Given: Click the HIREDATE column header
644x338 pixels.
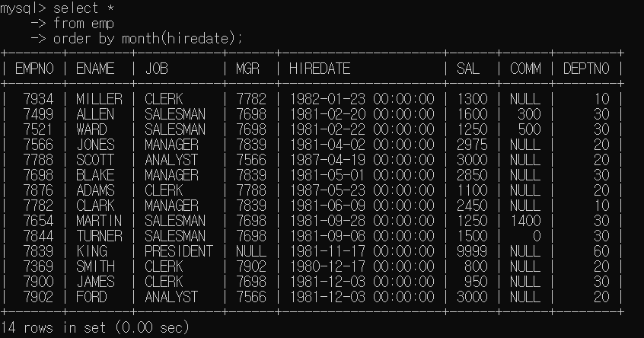Looking at the screenshot, I should click(x=320, y=69).
